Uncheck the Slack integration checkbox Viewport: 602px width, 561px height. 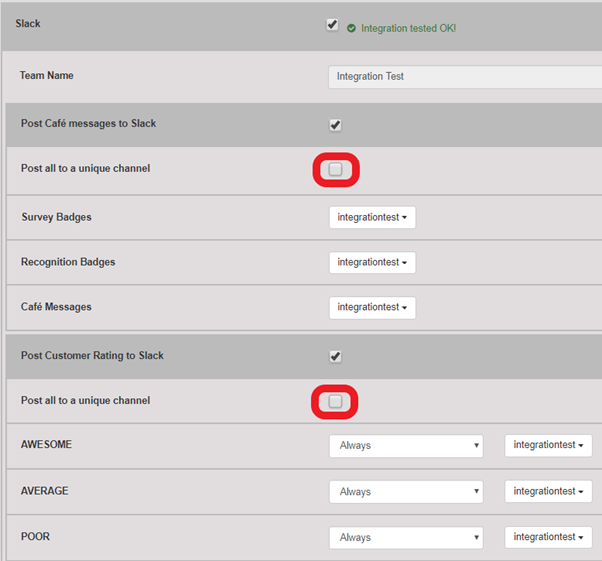(x=332, y=25)
